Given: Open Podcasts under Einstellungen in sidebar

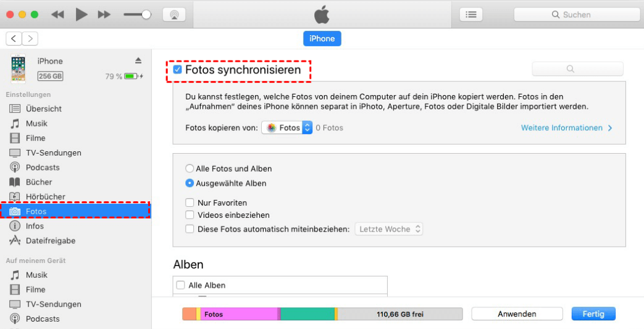Looking at the screenshot, I should pos(43,167).
